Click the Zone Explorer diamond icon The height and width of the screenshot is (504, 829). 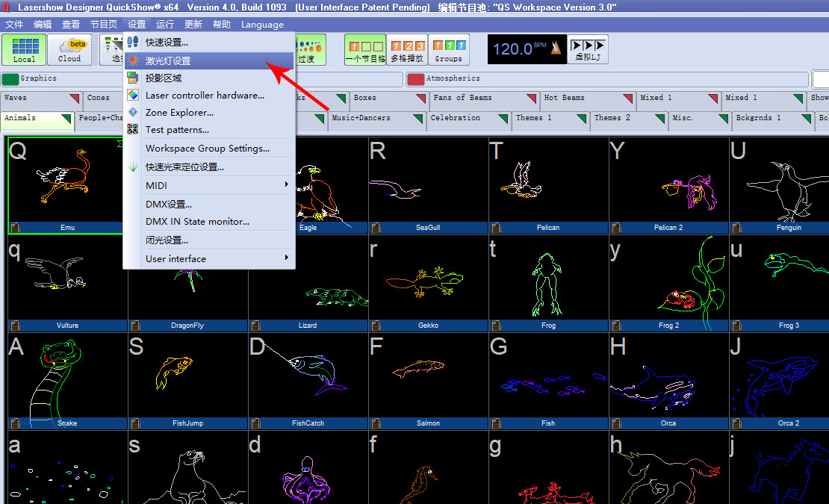pyautogui.click(x=133, y=112)
